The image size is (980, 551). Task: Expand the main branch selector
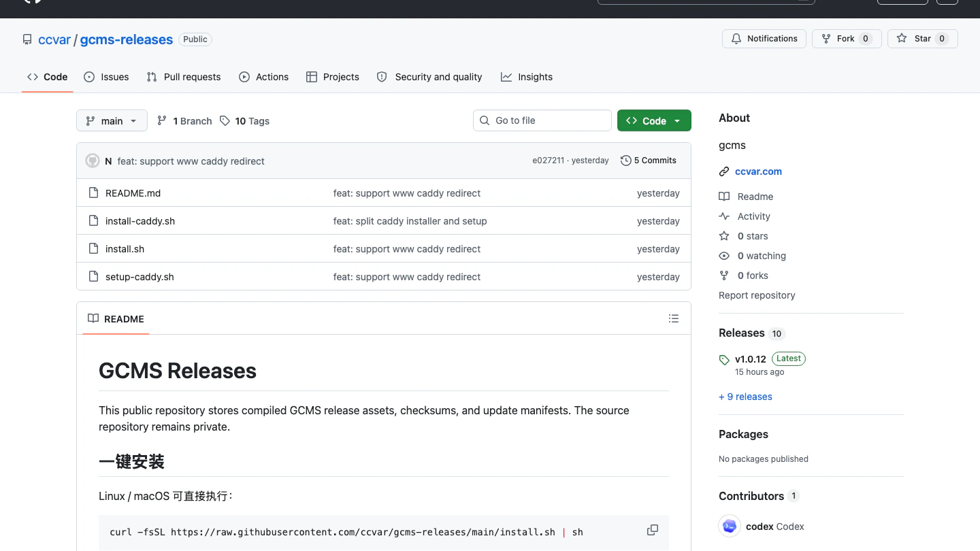(x=112, y=121)
